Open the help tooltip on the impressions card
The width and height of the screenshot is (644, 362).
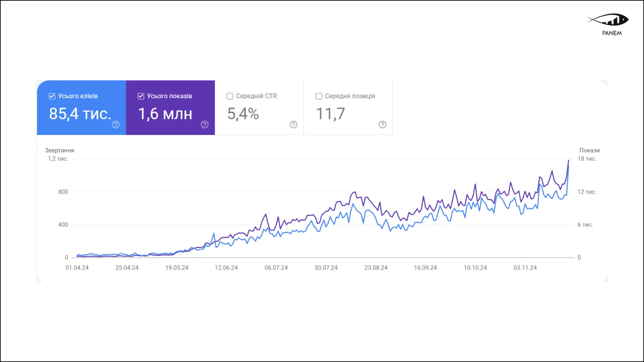(x=205, y=124)
